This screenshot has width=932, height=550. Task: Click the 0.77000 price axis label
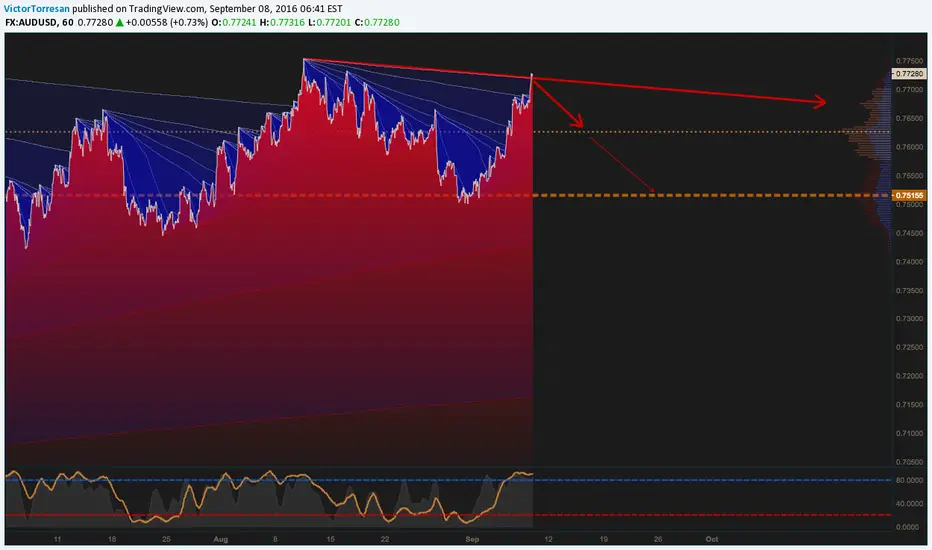[909, 90]
